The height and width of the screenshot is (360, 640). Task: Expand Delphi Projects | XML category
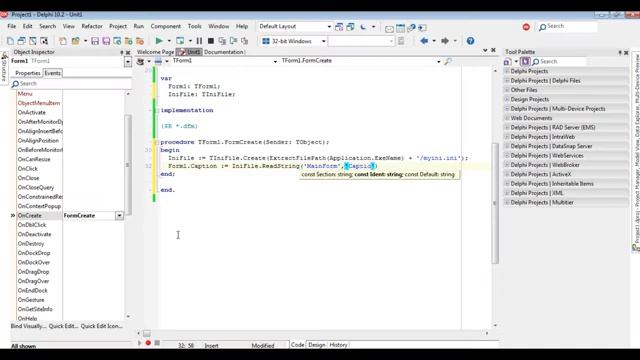tap(507, 193)
